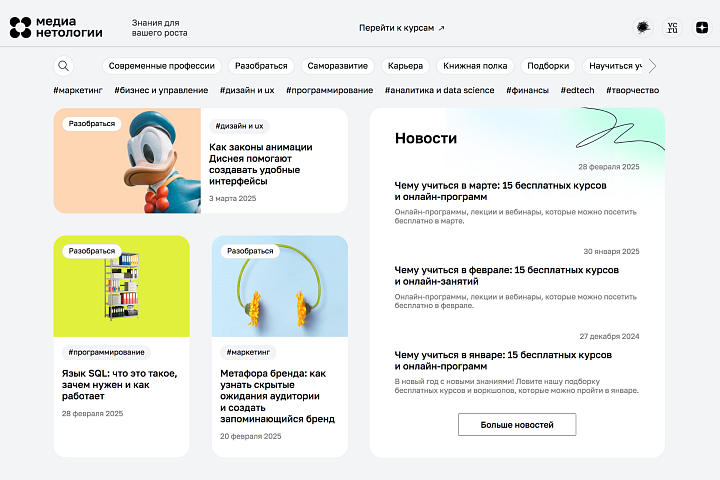Click the search magnifier icon
Viewport: 720px width, 480px height.
(x=63, y=66)
